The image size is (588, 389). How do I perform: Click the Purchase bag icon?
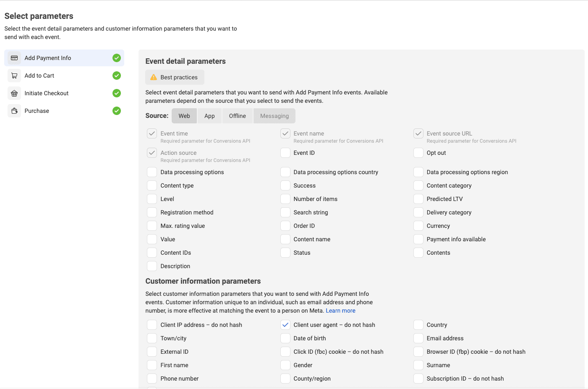14,111
